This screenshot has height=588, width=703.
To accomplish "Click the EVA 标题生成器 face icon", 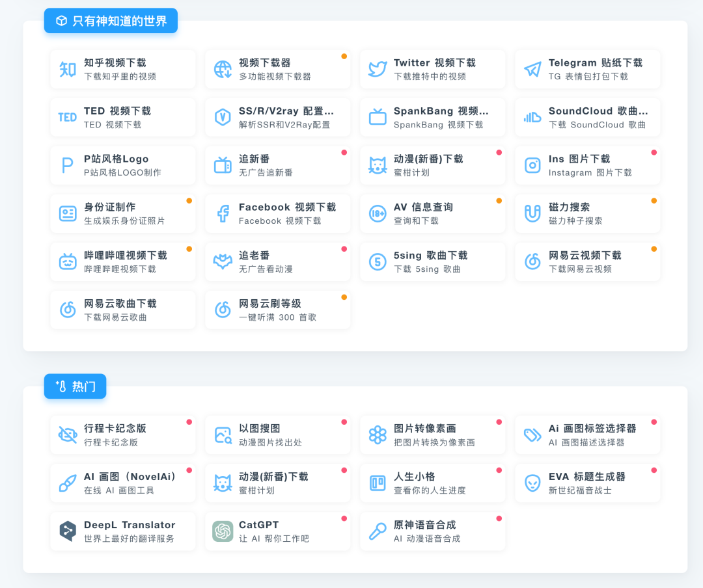I will tap(532, 483).
